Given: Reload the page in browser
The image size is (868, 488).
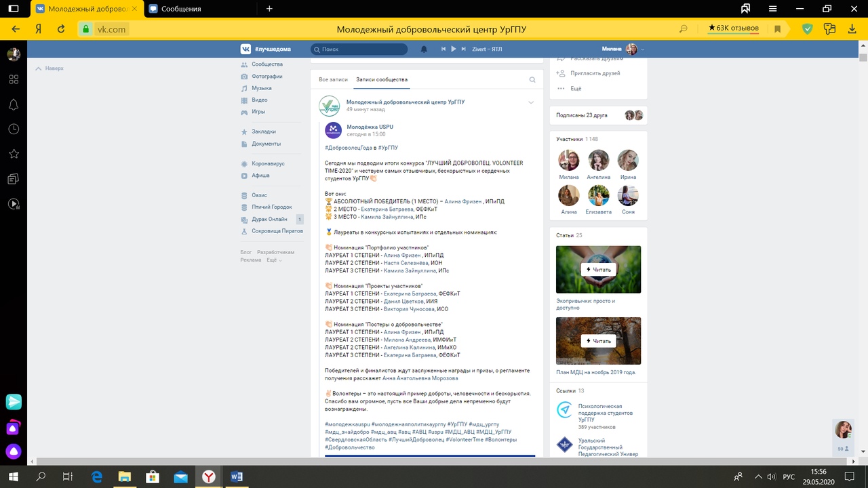Looking at the screenshot, I should pyautogui.click(x=61, y=29).
